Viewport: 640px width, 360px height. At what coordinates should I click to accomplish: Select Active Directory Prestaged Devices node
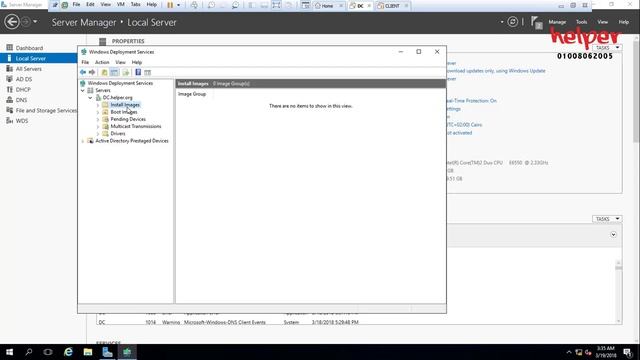[132, 141]
